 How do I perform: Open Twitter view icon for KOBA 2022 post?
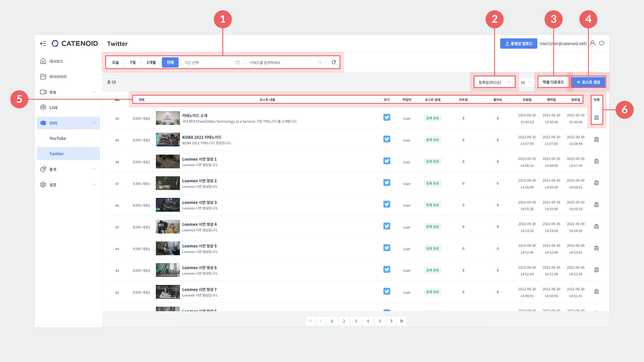[x=386, y=139]
